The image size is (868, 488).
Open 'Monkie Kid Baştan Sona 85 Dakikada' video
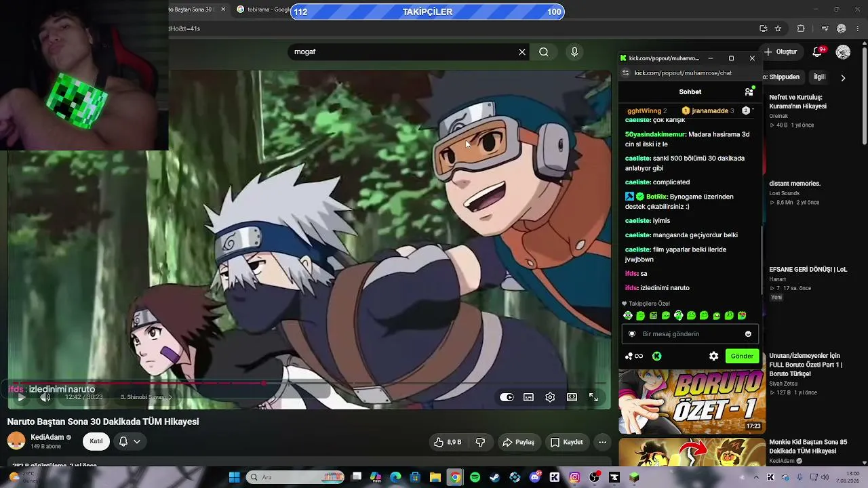click(x=808, y=447)
